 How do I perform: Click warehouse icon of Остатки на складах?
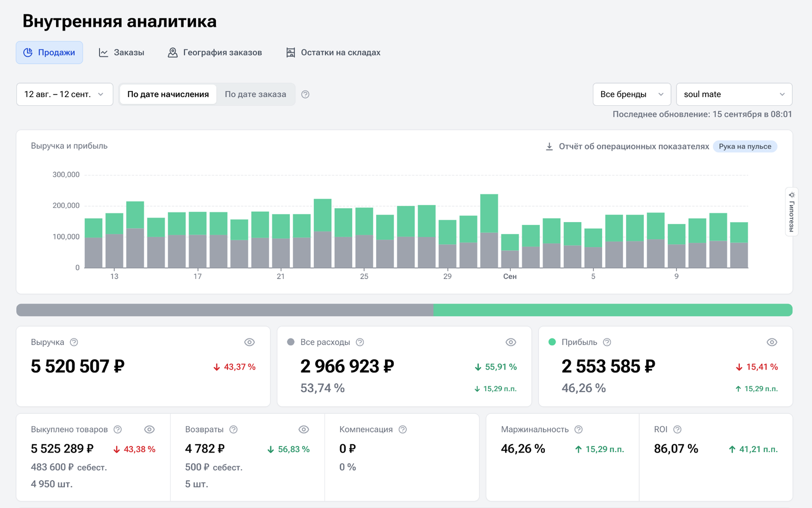tap(290, 52)
